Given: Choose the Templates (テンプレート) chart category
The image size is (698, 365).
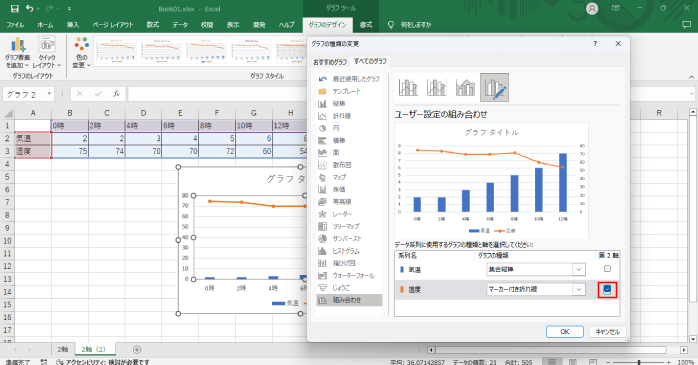Looking at the screenshot, I should [x=349, y=91].
